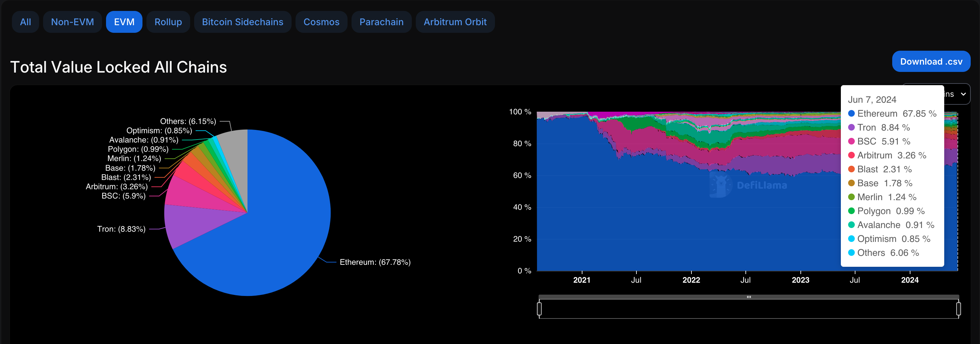Click the "Ethereum: (67.78%)" pie label
Image resolution: width=980 pixels, height=344 pixels.
tap(375, 262)
